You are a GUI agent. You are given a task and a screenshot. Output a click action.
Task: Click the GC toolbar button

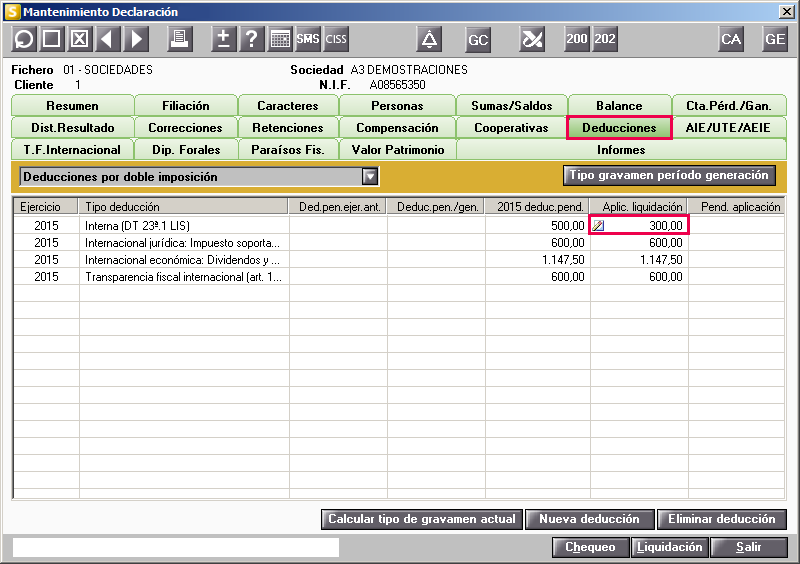478,39
